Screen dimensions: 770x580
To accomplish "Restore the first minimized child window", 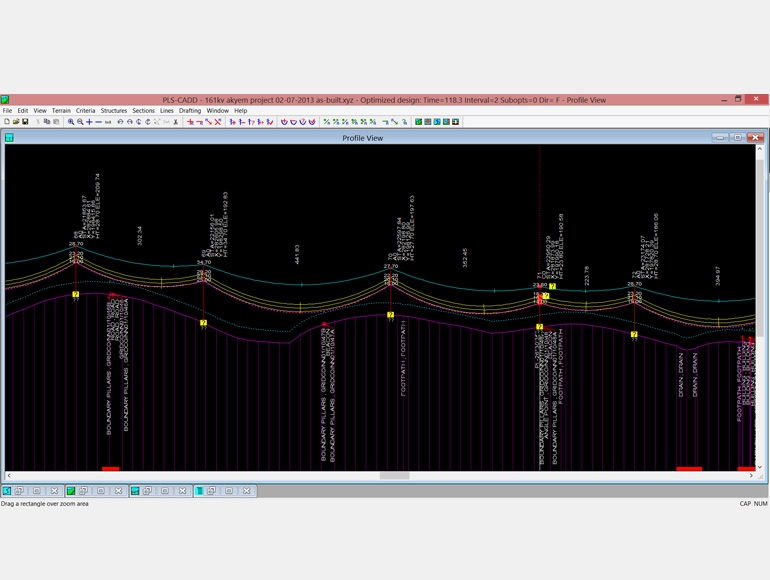I will [20, 491].
